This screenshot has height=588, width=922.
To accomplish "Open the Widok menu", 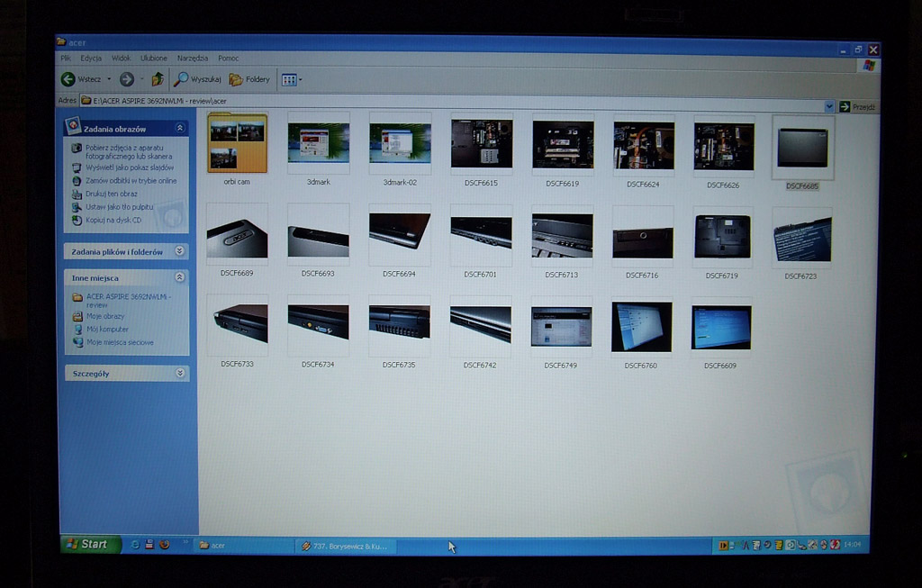I will [x=122, y=59].
